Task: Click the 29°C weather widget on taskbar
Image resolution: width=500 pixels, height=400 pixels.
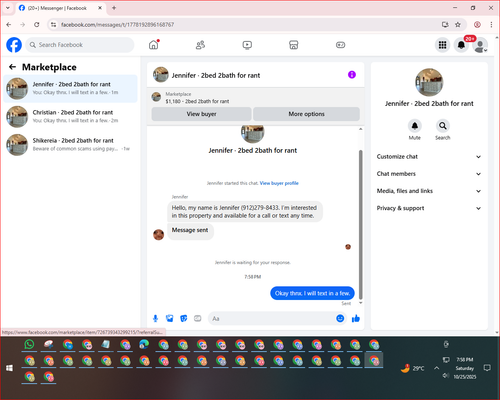Action: click(x=413, y=368)
